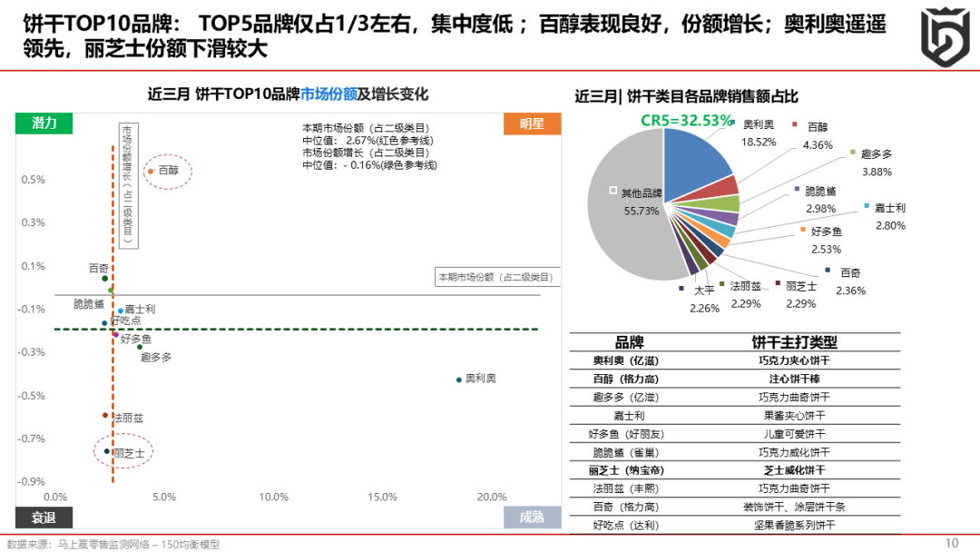Image resolution: width=980 pixels, height=552 pixels.
Task: Click the 好吃点（达利）table cell
Action: [625, 526]
